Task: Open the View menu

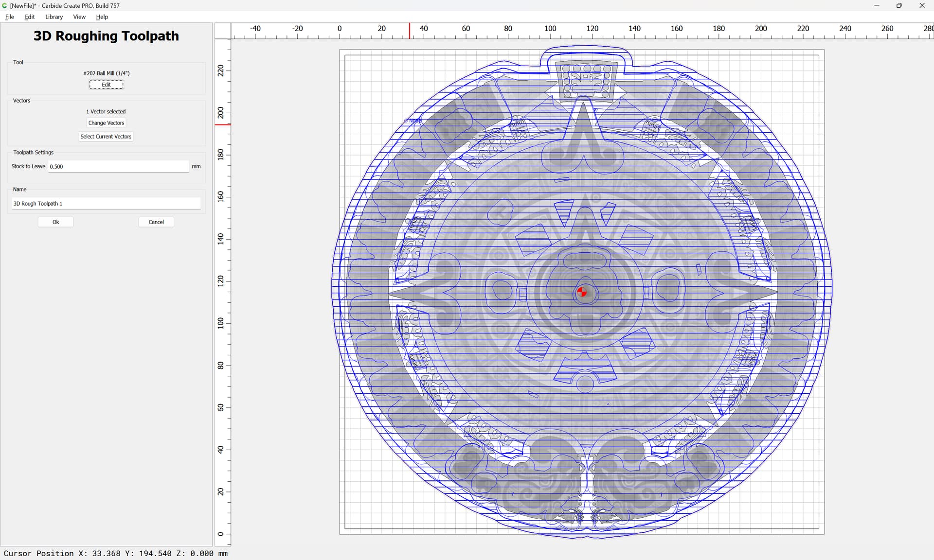Action: pyautogui.click(x=79, y=17)
